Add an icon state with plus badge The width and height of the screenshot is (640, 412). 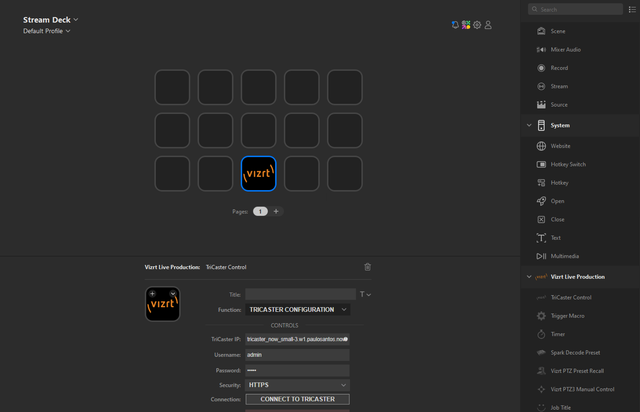tap(152, 294)
